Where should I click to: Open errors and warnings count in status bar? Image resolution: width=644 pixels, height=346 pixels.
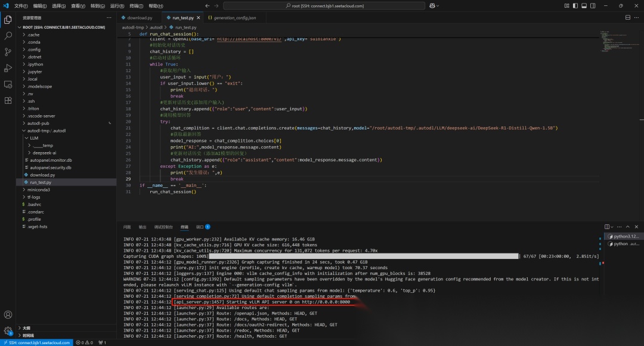point(85,342)
